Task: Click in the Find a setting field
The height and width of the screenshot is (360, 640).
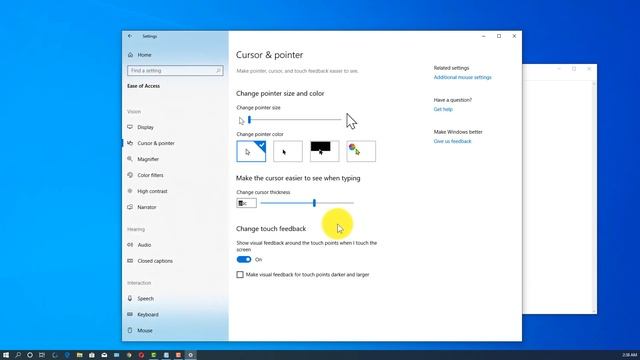Action: pyautogui.click(x=175, y=71)
